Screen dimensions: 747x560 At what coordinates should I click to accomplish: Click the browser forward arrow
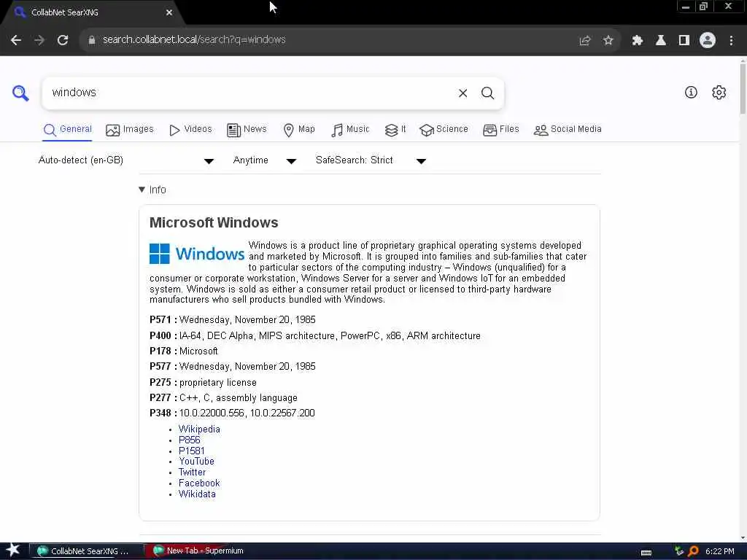(39, 40)
